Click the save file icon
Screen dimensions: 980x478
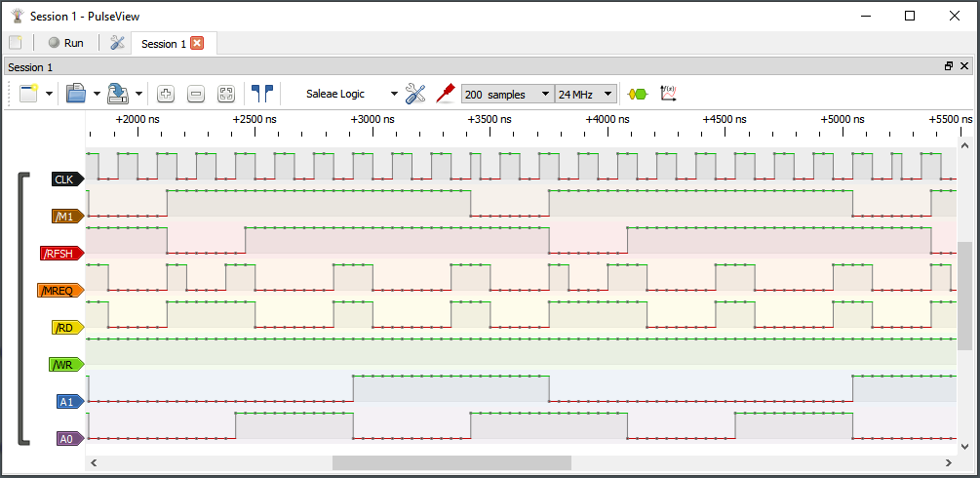tap(118, 94)
